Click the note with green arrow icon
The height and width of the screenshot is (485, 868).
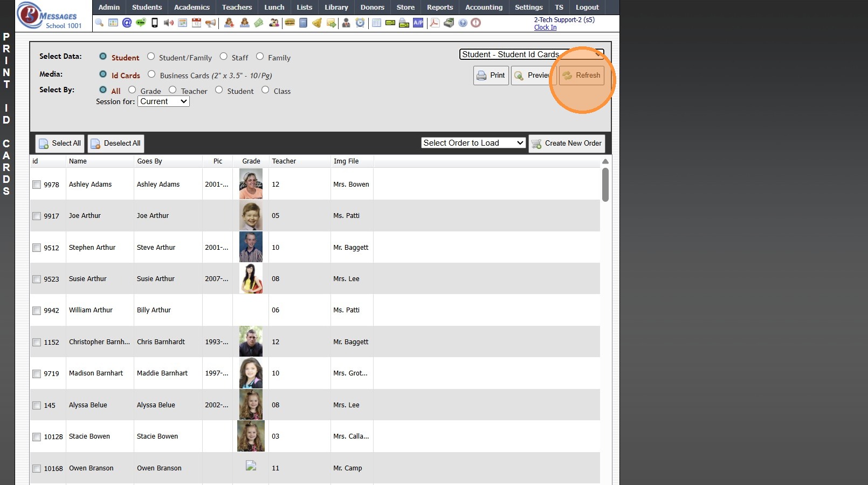coord(331,23)
